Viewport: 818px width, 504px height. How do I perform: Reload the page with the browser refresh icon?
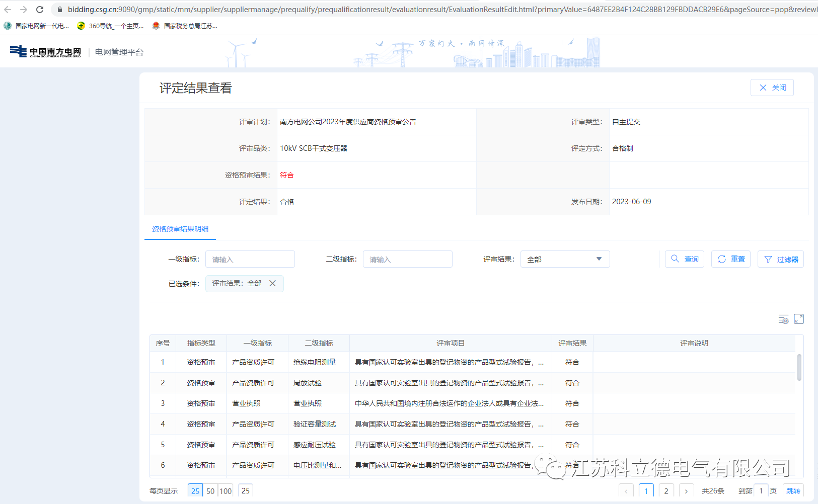coord(39,9)
